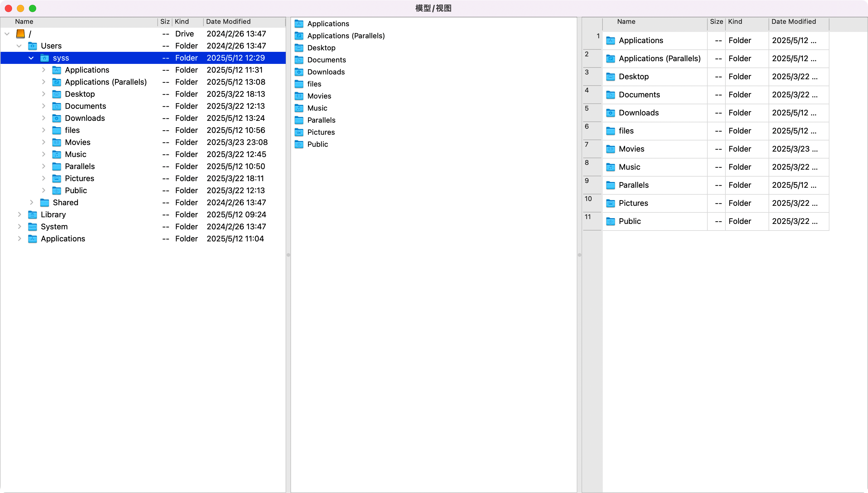Click Public folder icon in middle list

click(x=299, y=144)
